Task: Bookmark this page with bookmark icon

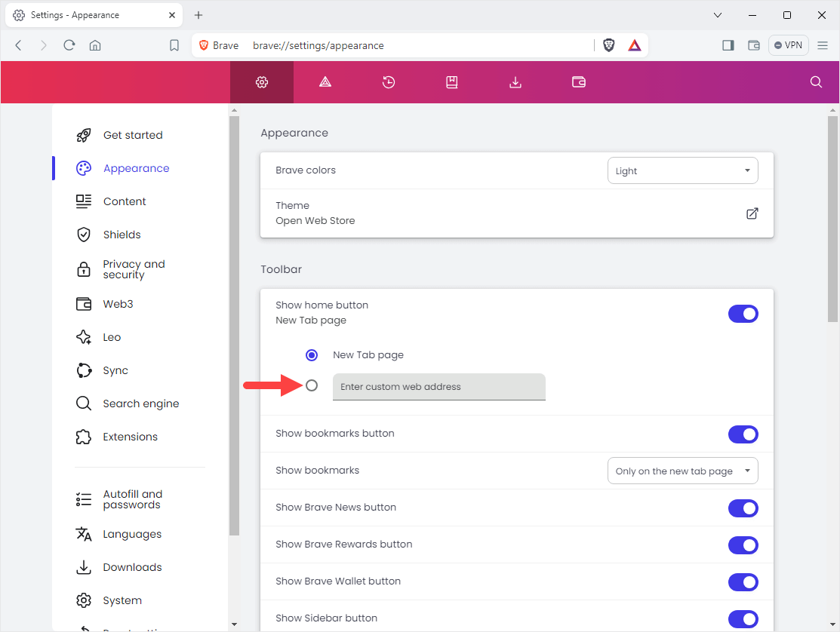Action: (x=174, y=45)
